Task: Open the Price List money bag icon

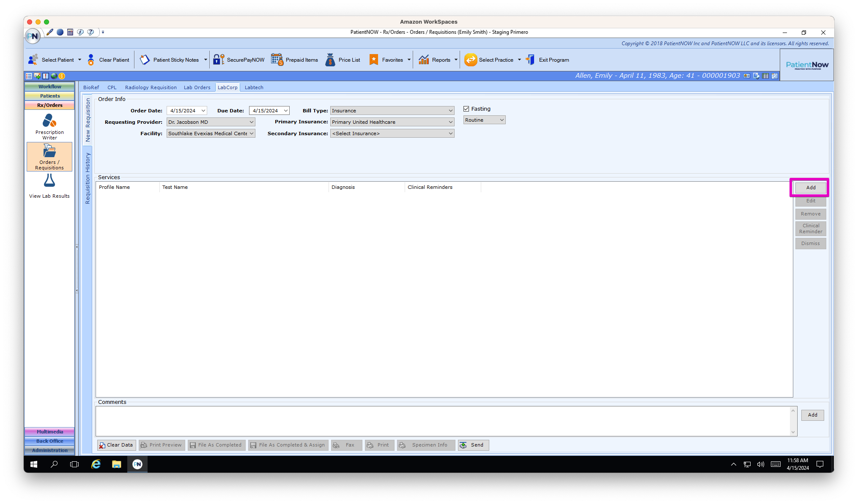Action: pos(331,59)
